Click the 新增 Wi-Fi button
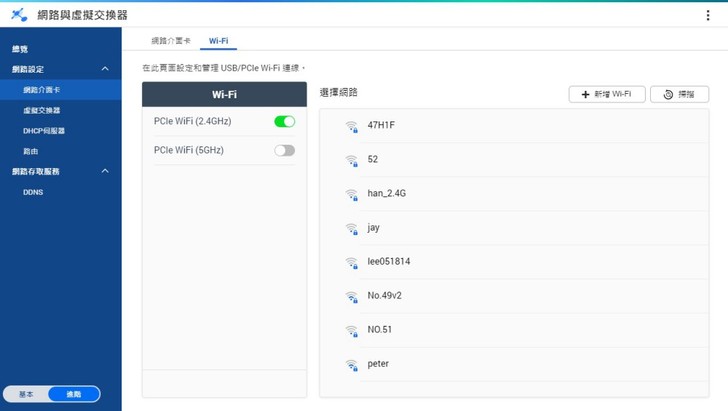728x411 pixels. coord(607,94)
